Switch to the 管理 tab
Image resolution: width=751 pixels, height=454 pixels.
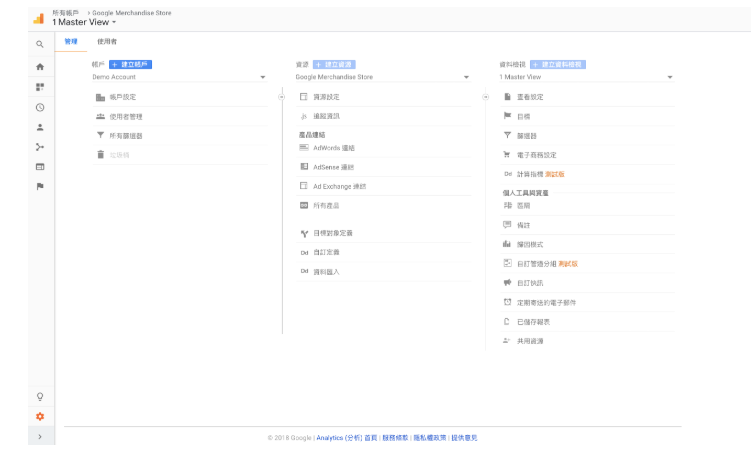(71, 42)
